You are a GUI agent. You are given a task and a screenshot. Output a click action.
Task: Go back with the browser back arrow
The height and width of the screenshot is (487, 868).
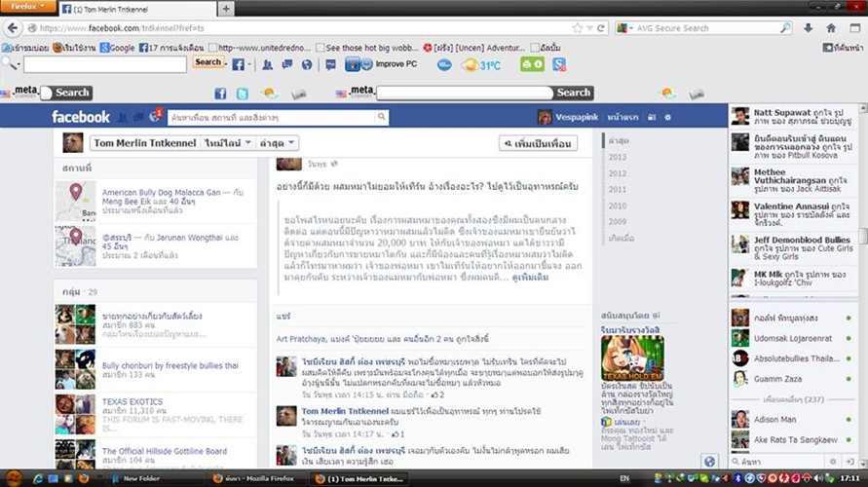click(13, 27)
